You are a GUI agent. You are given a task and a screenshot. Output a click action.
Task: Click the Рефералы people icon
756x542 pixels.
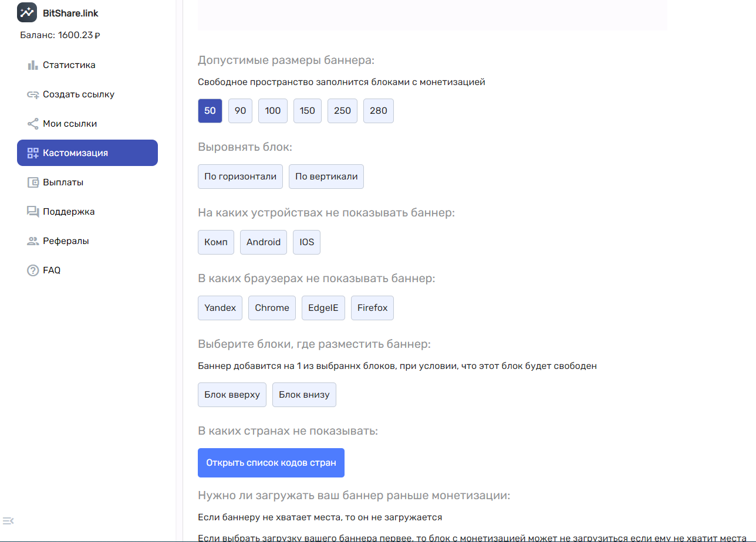click(33, 241)
